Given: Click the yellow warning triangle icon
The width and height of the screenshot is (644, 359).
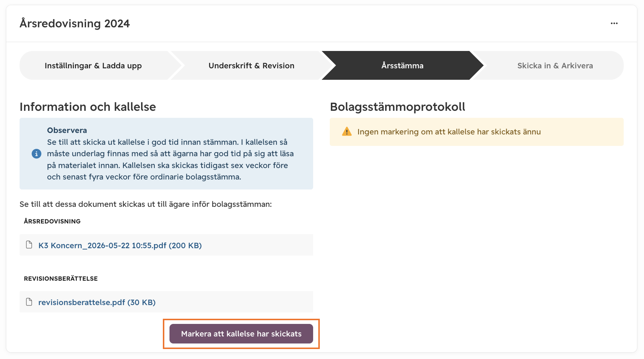Looking at the screenshot, I should pyautogui.click(x=347, y=131).
